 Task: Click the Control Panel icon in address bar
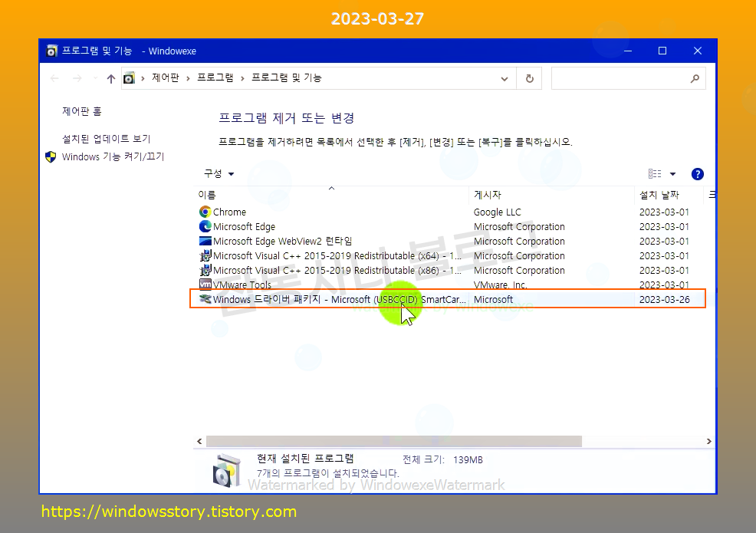(x=129, y=78)
